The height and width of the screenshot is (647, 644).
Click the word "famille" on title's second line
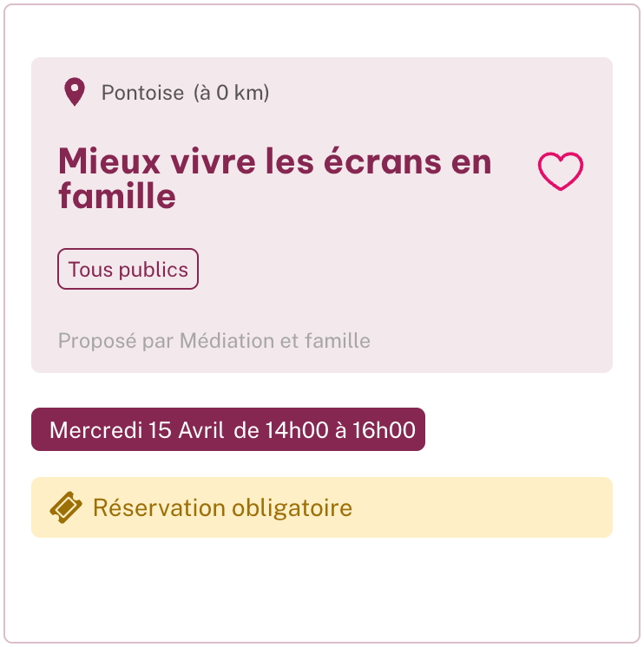coord(117,198)
